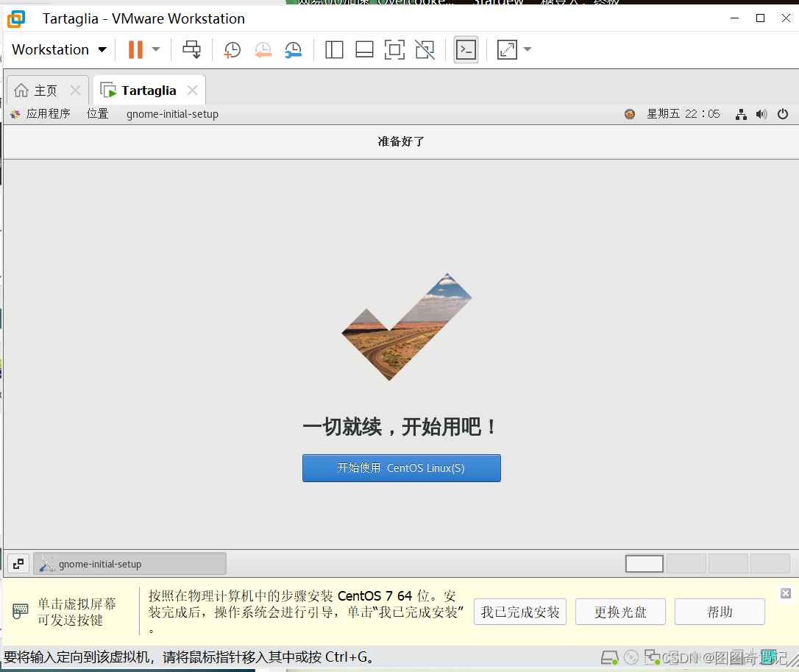Screen dimensions: 799x672
Task: Click 开始使用 CentOS Linux button
Action: [x=401, y=468]
